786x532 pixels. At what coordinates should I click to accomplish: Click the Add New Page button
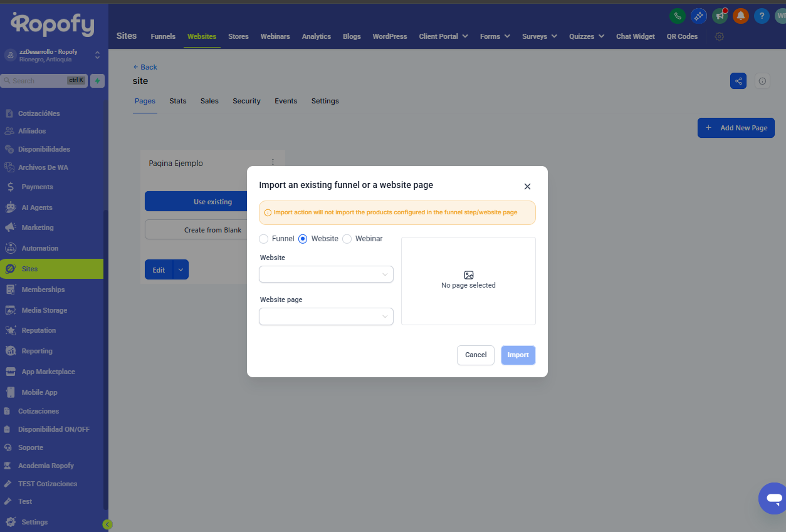(736, 128)
